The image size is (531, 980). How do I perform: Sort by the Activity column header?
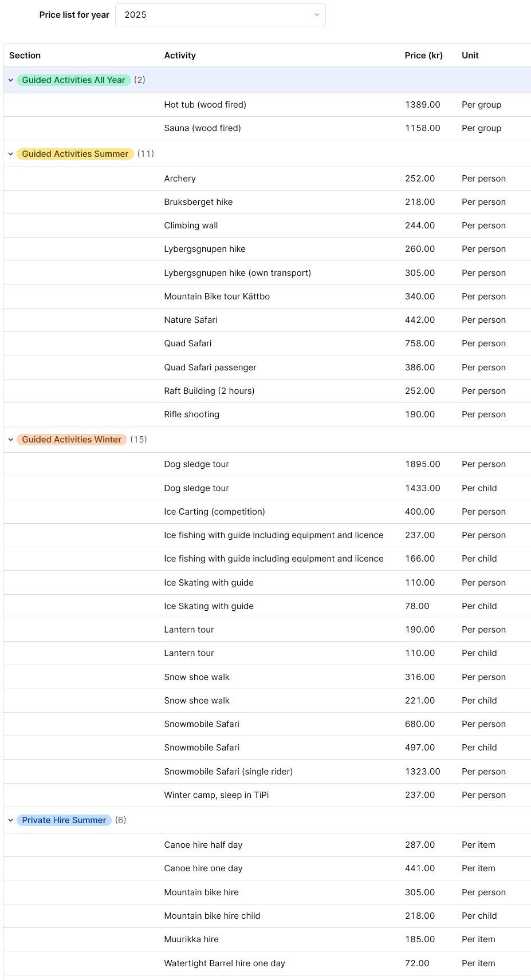[180, 56]
